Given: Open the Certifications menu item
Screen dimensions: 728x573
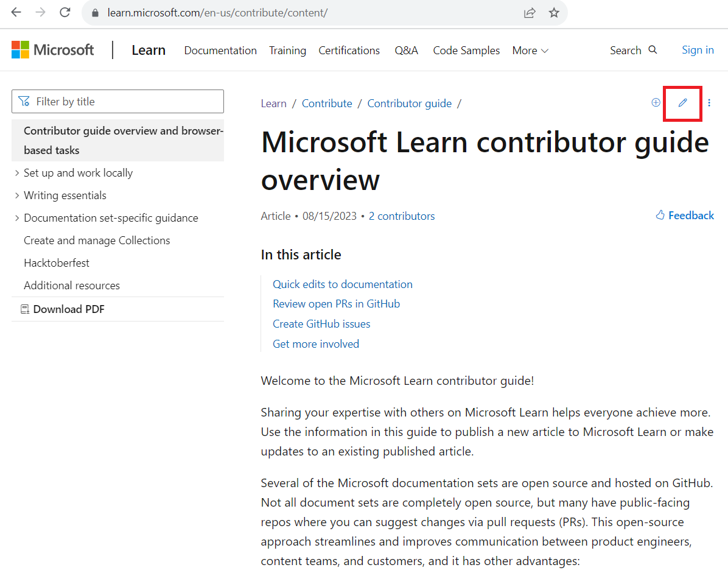Looking at the screenshot, I should (349, 51).
